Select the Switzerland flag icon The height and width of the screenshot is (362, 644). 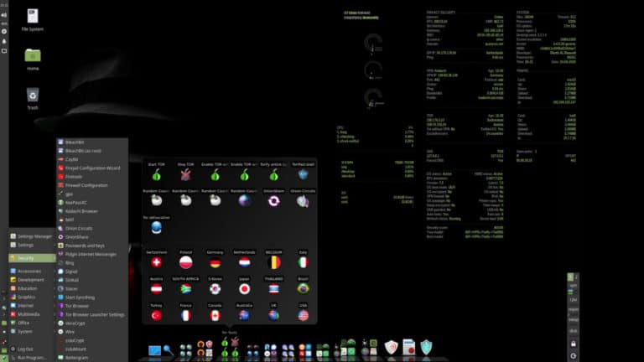(x=156, y=262)
